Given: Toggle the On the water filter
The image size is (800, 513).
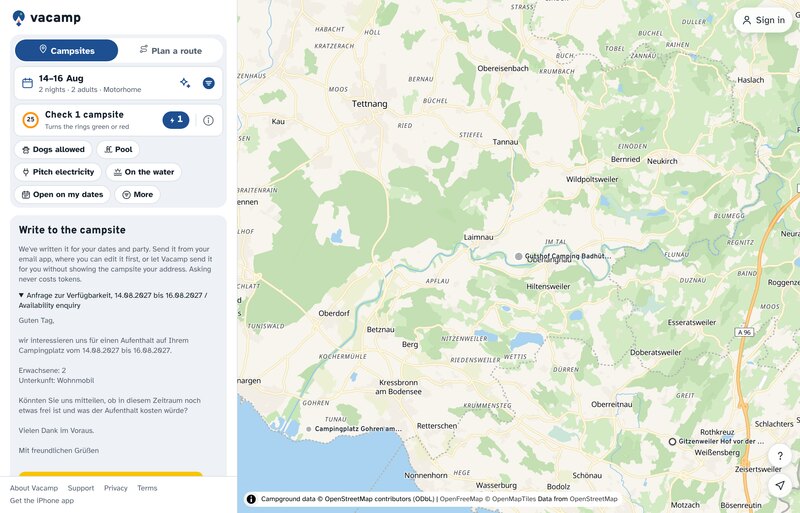Looking at the screenshot, I should [143, 172].
